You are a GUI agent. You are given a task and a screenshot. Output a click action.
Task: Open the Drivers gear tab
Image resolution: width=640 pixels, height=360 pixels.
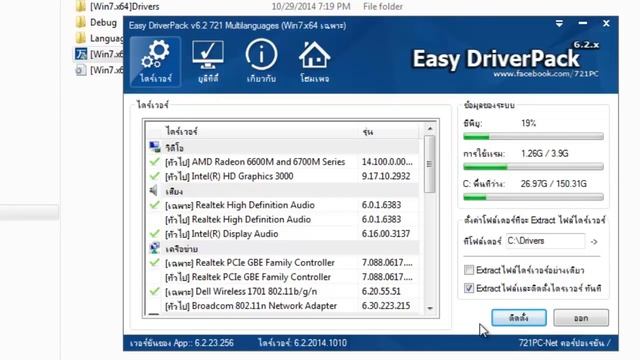point(156,62)
